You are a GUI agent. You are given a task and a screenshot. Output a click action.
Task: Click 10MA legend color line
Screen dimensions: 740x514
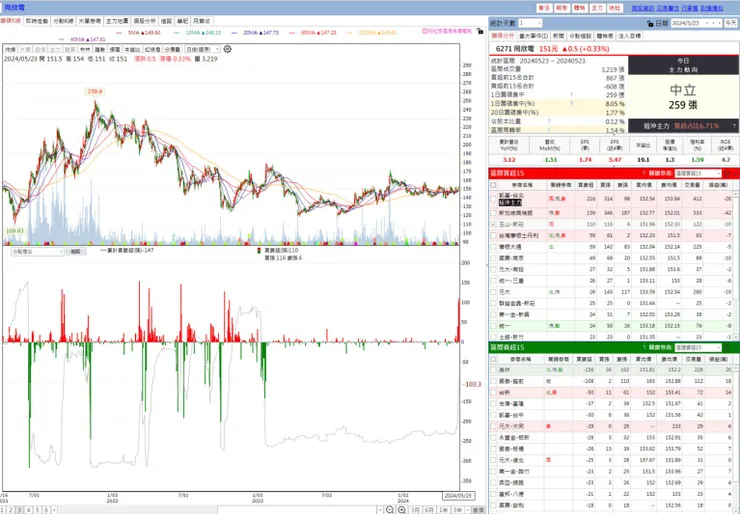click(177, 33)
